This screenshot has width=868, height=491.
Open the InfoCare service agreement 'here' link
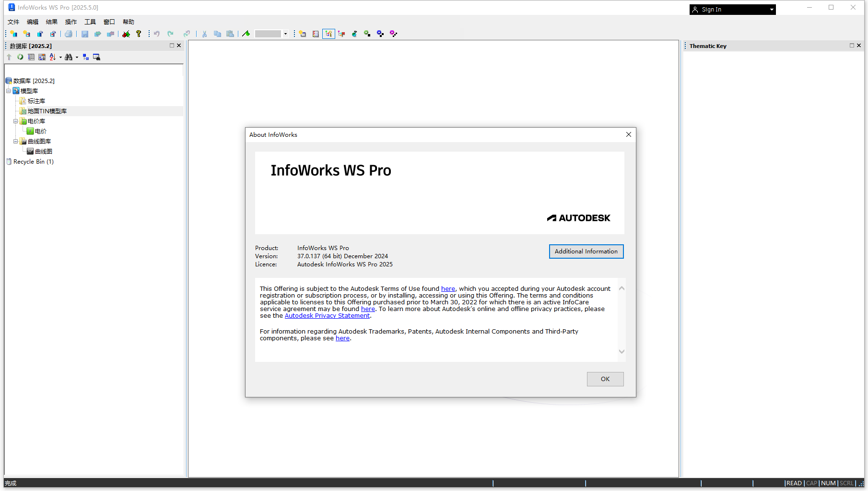[x=368, y=309]
